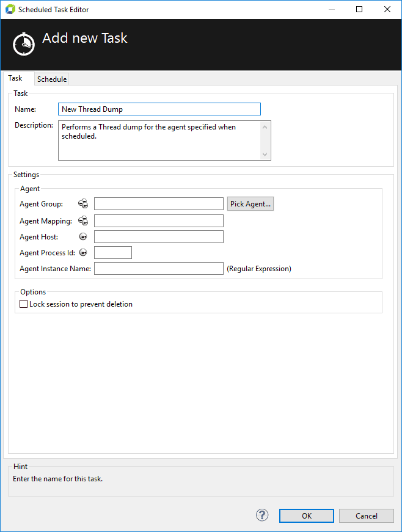Close the Scheduled Task Editor window
The image size is (402, 532).
click(x=387, y=9)
